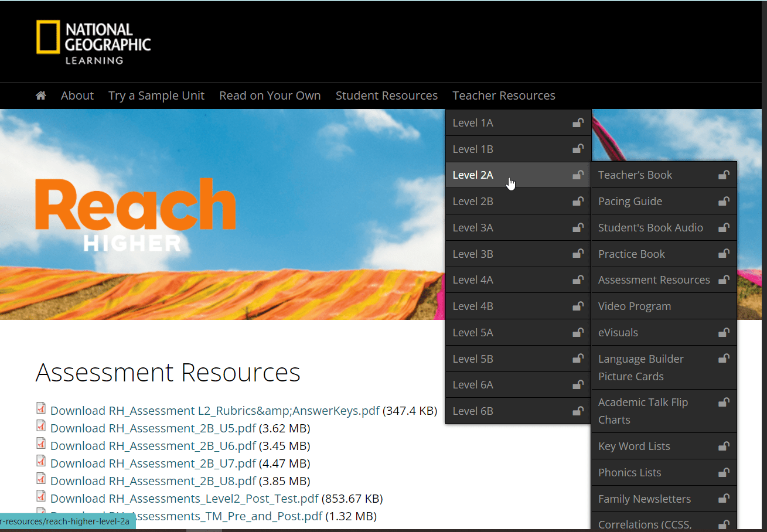Select the About menu item

(x=77, y=95)
